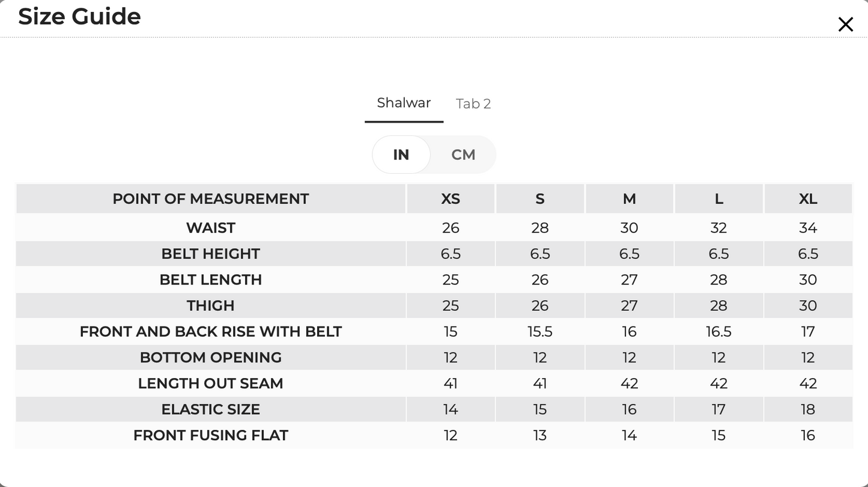Select the Waist row label
The image size is (868, 487).
[x=211, y=228]
